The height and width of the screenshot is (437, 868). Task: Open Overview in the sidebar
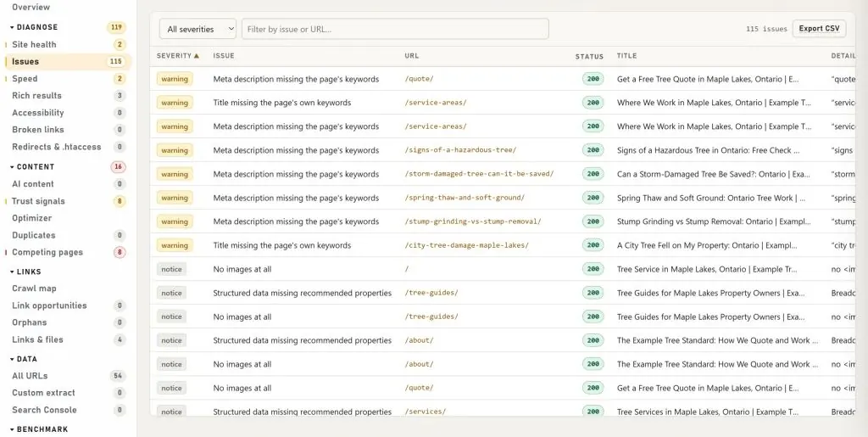[31, 7]
